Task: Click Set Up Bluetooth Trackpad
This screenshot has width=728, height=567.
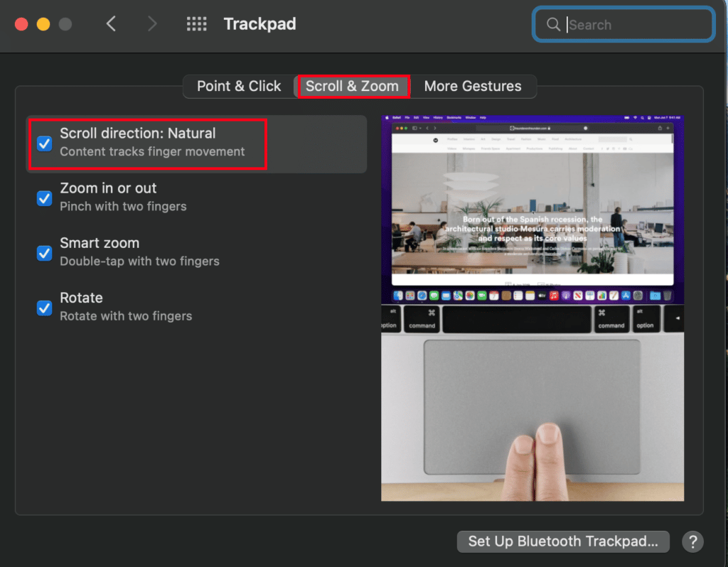Action: point(562,541)
